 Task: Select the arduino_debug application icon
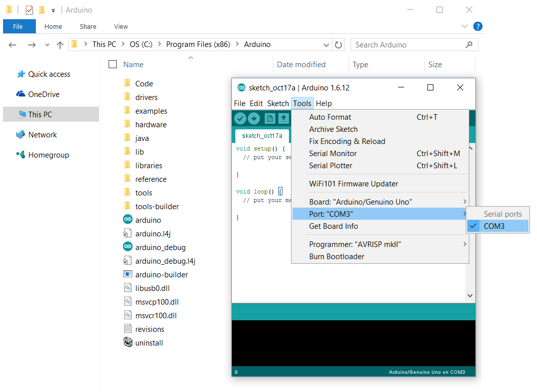[x=128, y=247]
